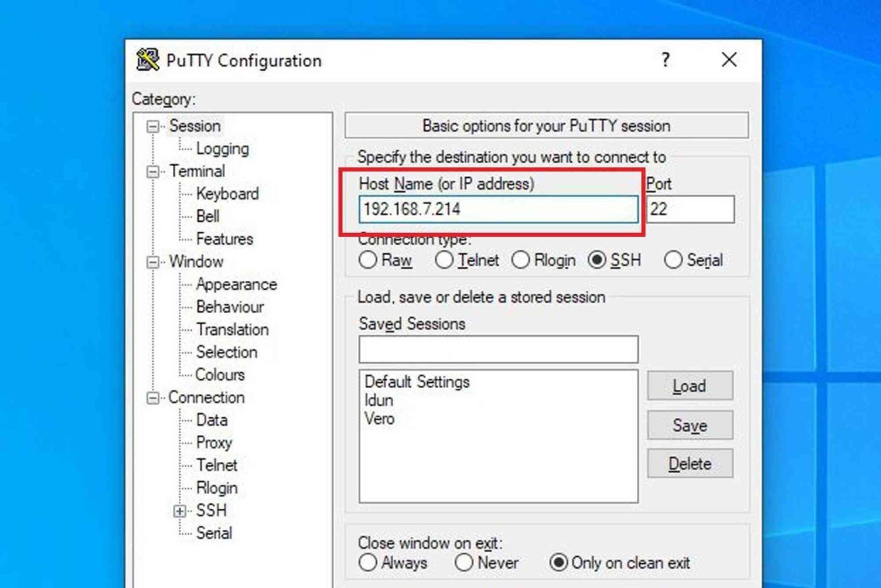This screenshot has width=881, height=588.
Task: Collapse the Terminal tree node
Action: (x=153, y=172)
